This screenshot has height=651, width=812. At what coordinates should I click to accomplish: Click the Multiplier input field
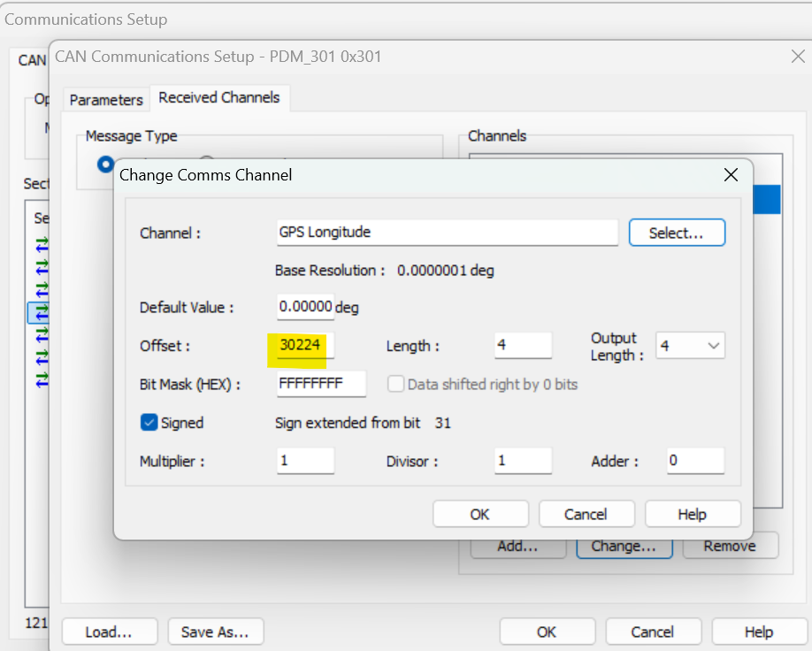305,461
